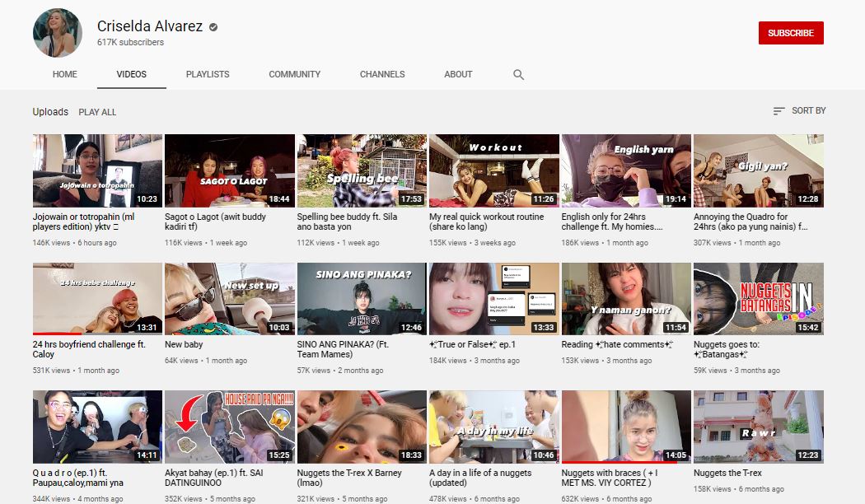Click '146K views • 6 hours ago' text
Viewport: 865px width, 504px height.
[74, 243]
